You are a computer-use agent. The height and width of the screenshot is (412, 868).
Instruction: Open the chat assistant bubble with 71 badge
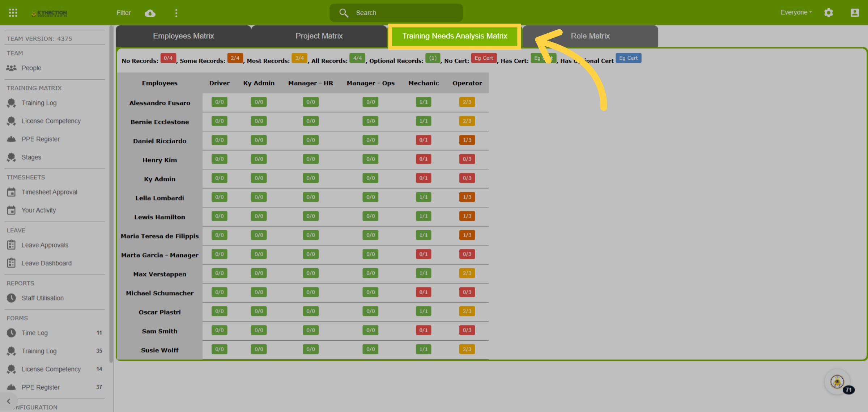pos(838,382)
